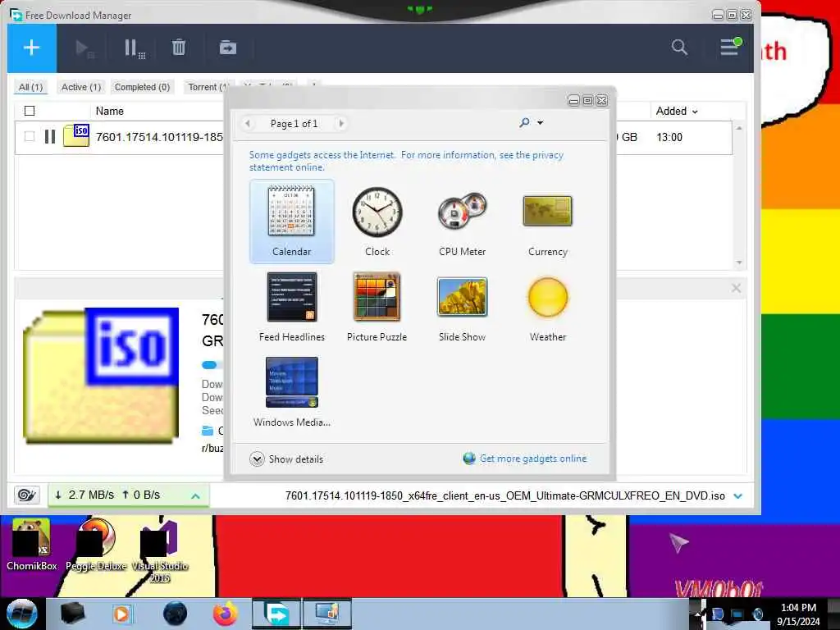Viewport: 840px width, 630px height.
Task: Open the gadget search magnifier
Action: [524, 123]
